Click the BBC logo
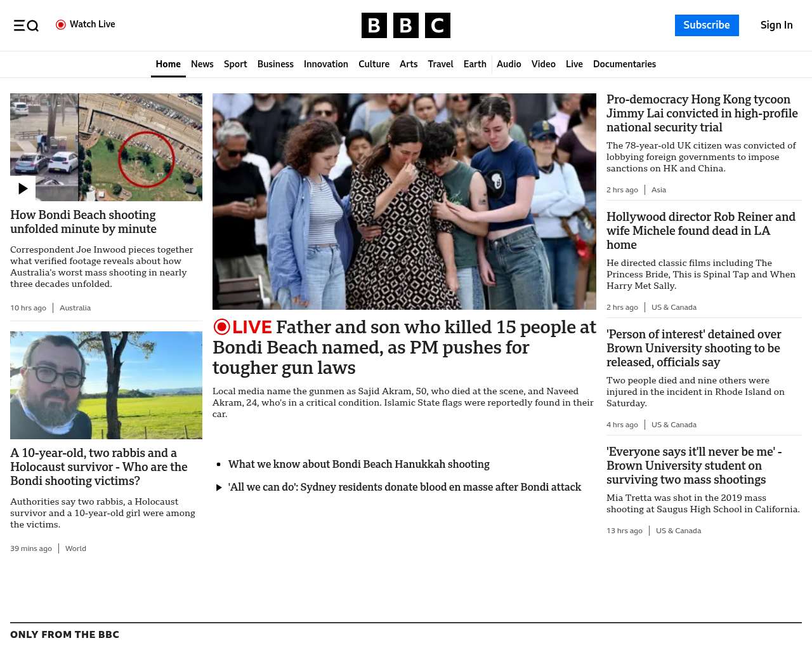The width and height of the screenshot is (812, 650). pos(405,25)
